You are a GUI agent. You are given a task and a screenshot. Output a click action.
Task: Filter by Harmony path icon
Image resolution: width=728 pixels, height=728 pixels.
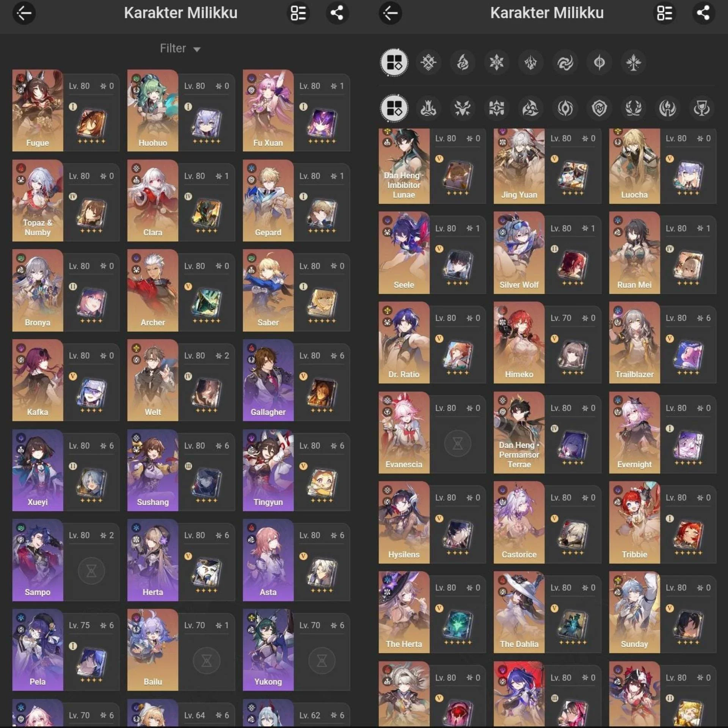click(531, 108)
